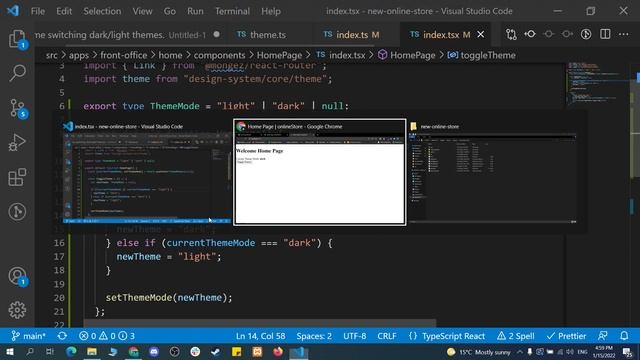Open Firefox from taskbar
This screenshot has height=360, width=640.
[x=278, y=351]
